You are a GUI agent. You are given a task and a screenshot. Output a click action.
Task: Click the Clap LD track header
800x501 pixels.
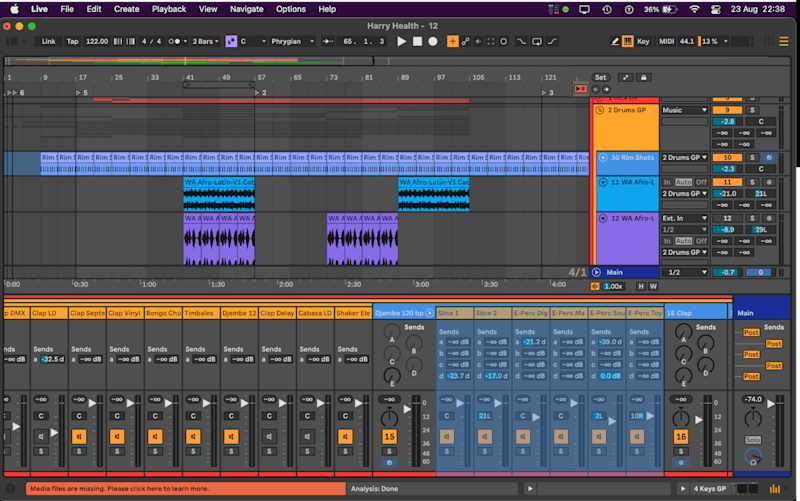[x=48, y=313]
